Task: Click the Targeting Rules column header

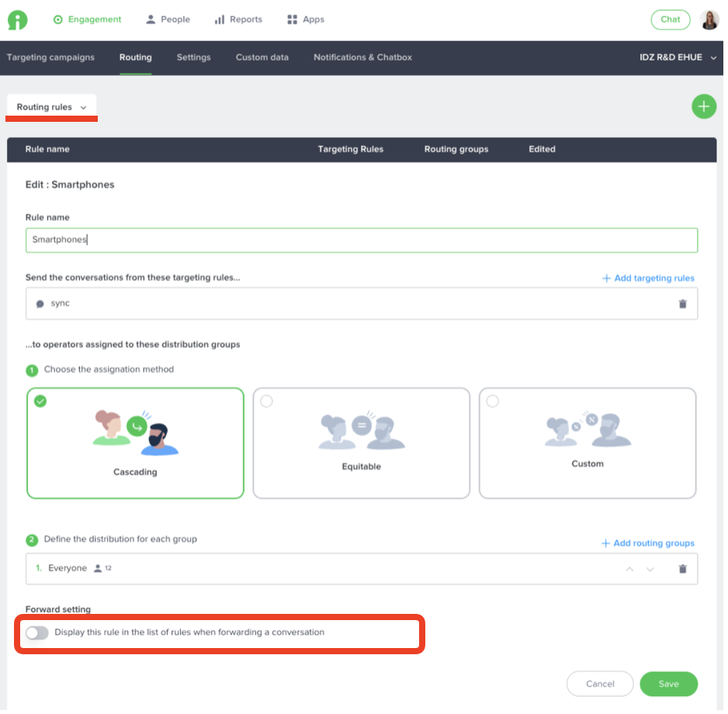Action: 351,150
